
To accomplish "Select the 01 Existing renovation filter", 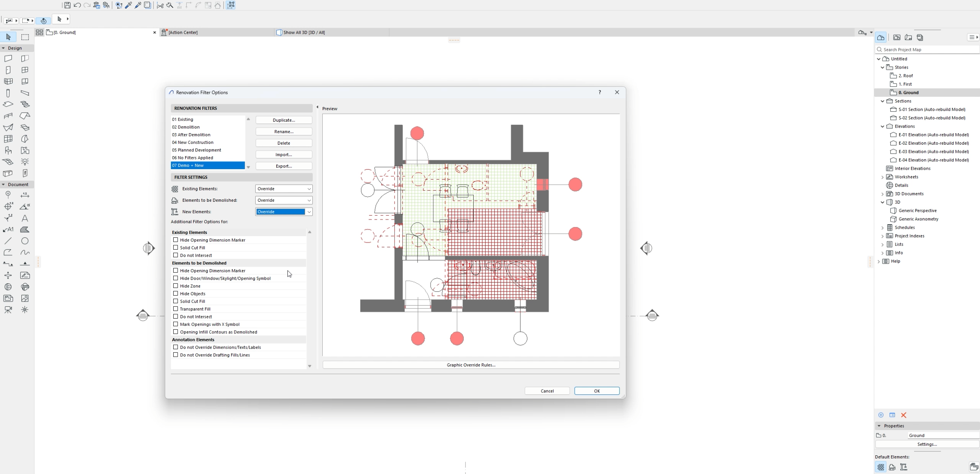I will click(208, 119).
